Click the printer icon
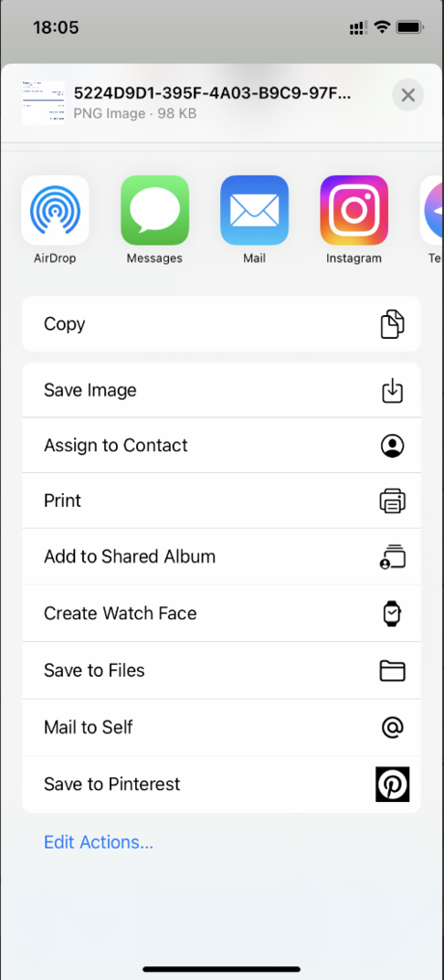The height and width of the screenshot is (980, 444). pos(392,501)
